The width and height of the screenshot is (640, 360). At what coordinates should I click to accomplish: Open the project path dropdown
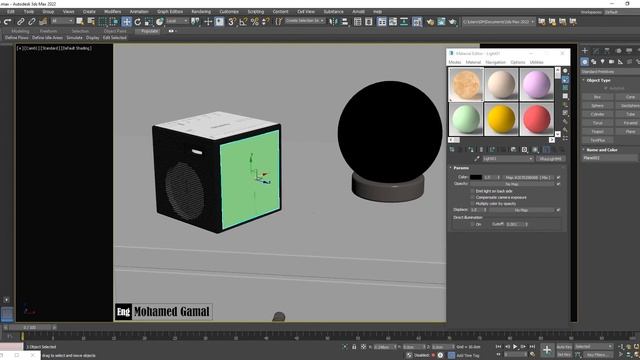click(498, 22)
